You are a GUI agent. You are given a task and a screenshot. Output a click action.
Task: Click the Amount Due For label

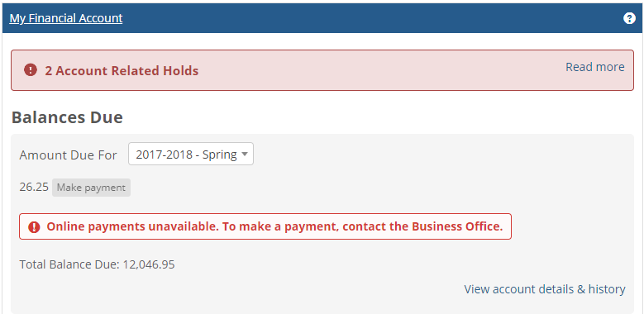coord(68,155)
